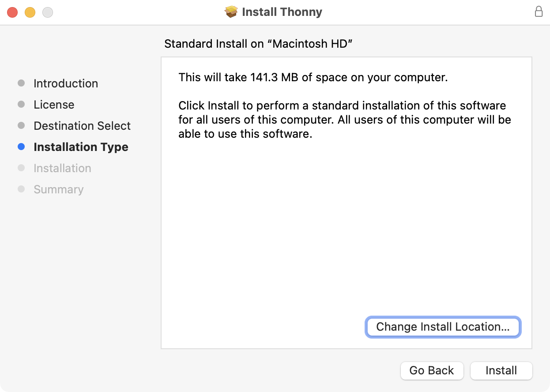The height and width of the screenshot is (392, 550).
Task: Select the License step in sidebar
Action: click(54, 105)
